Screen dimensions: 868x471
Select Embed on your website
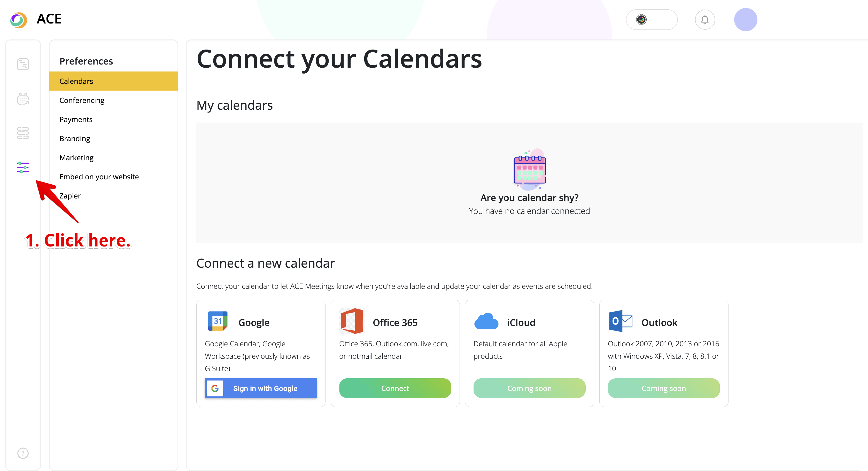tap(99, 177)
